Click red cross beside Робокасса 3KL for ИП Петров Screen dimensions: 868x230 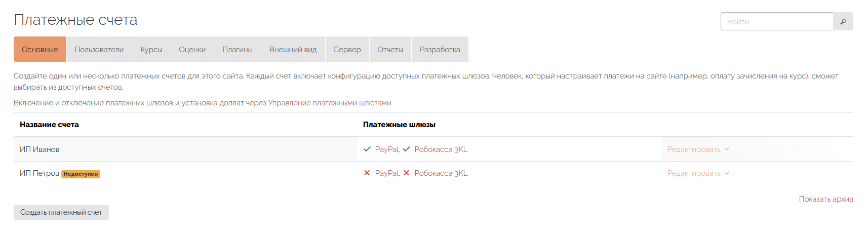tap(406, 173)
